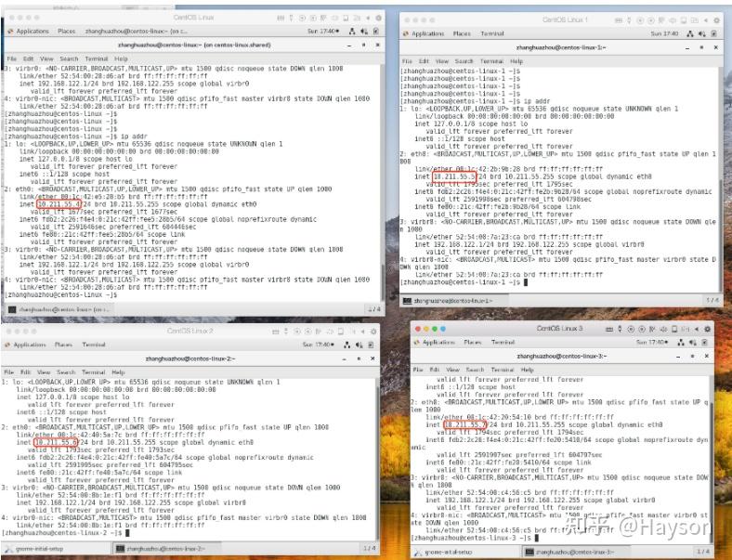Open Places menu in CentOS Linux 1
This screenshot has width=732, height=560.
(x=462, y=33)
